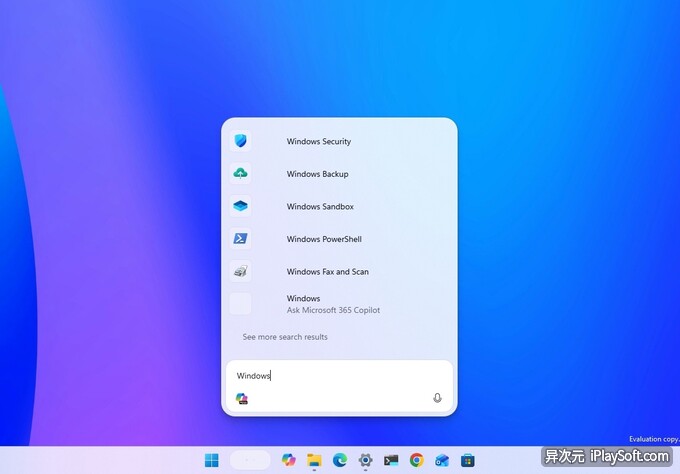Screen dimensions: 680x474
Task: Select the 'Windows PowerShell' result text
Action: (324, 239)
